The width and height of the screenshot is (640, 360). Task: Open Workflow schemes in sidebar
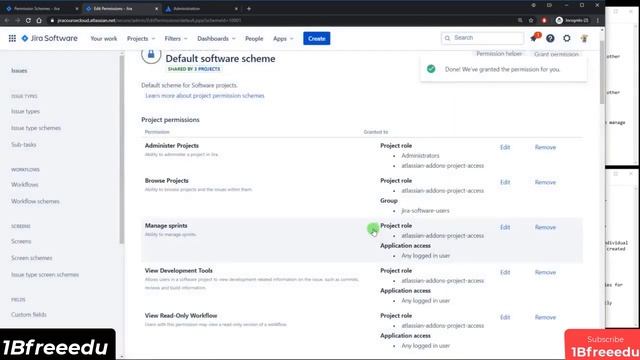coord(35,202)
